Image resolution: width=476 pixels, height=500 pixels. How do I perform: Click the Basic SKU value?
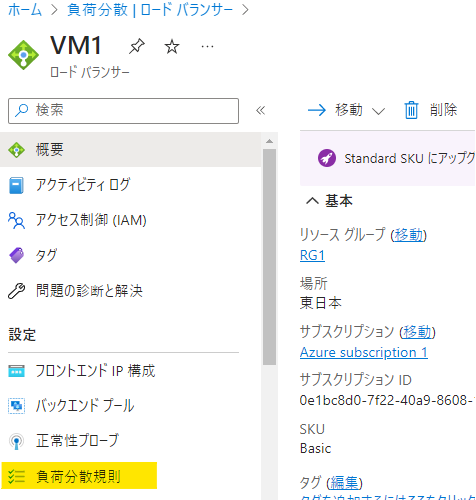click(x=315, y=448)
